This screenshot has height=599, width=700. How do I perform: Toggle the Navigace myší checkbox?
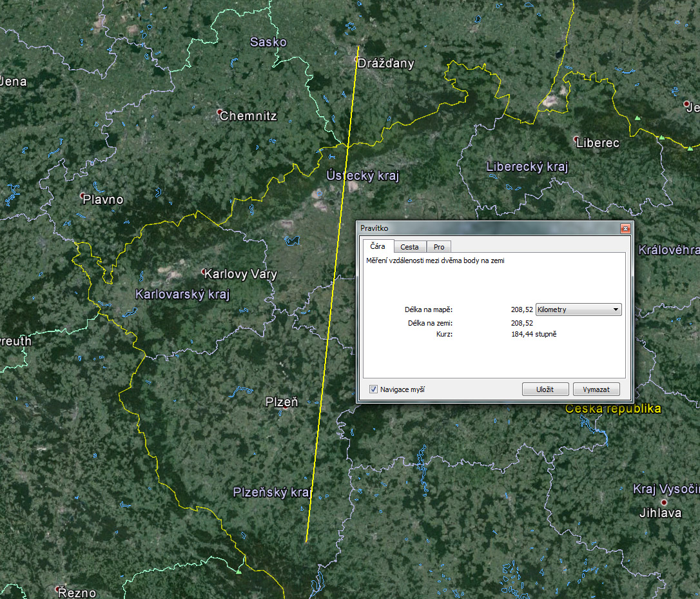pos(373,389)
